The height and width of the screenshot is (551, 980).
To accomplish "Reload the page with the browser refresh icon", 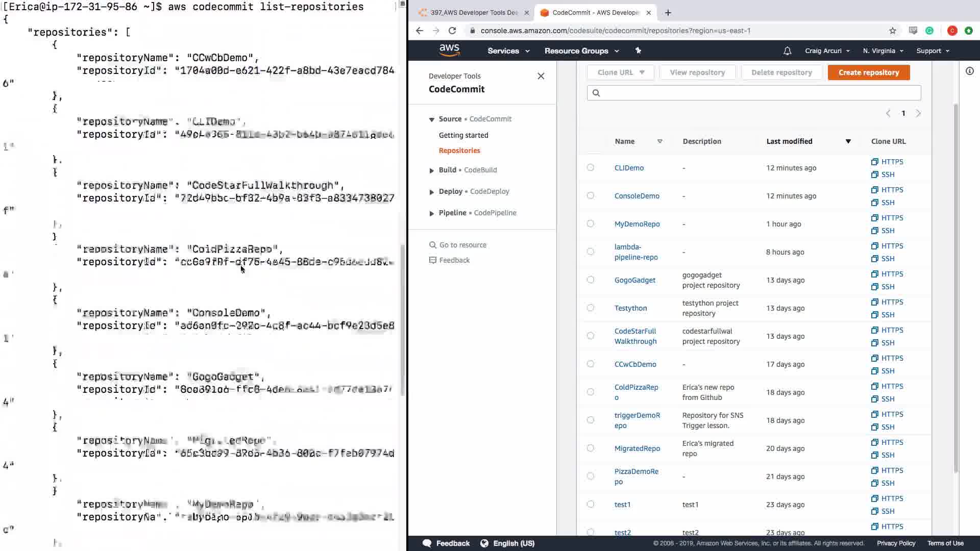I will click(452, 31).
